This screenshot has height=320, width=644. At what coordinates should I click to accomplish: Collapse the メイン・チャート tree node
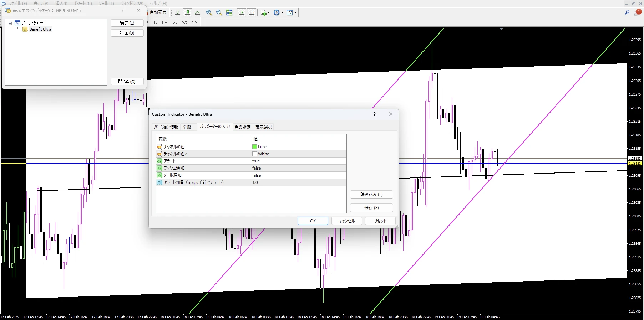click(10, 23)
